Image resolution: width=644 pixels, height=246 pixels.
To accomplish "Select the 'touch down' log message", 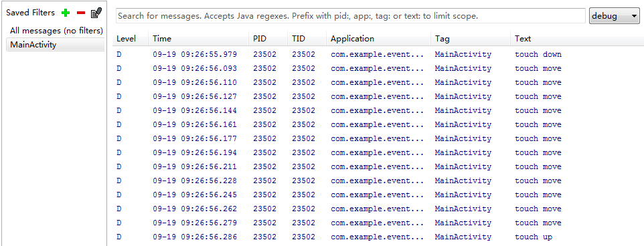I will [x=538, y=55].
